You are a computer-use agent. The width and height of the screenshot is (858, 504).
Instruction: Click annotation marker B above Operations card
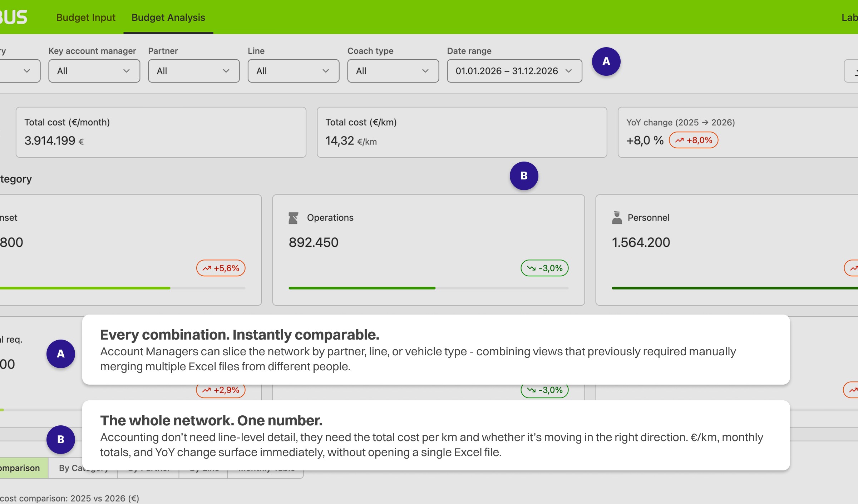[524, 176]
